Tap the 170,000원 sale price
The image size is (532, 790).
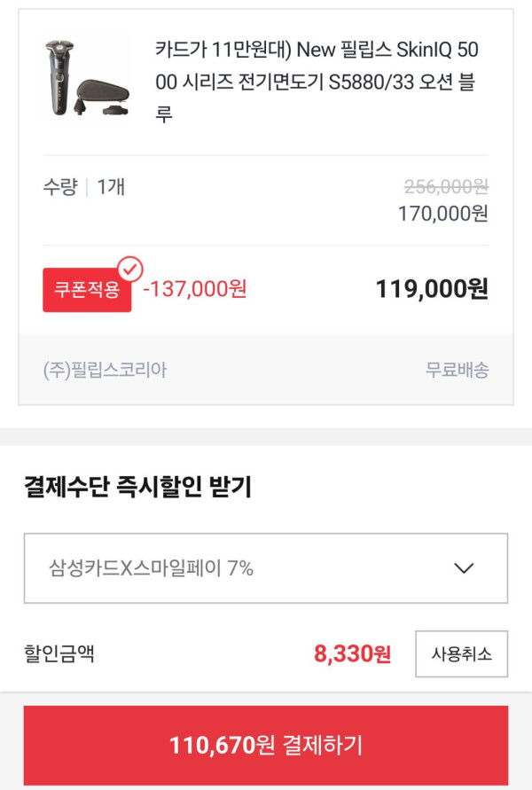tap(443, 214)
